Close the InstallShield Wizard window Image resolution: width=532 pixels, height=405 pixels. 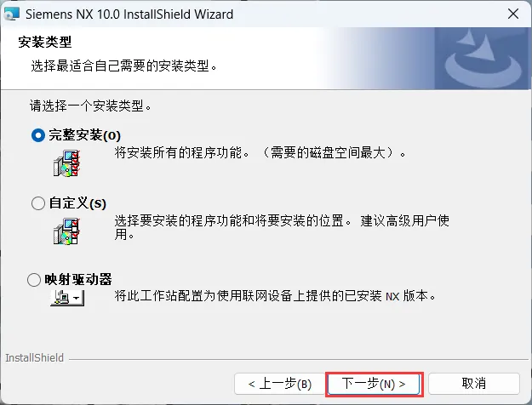pos(513,14)
